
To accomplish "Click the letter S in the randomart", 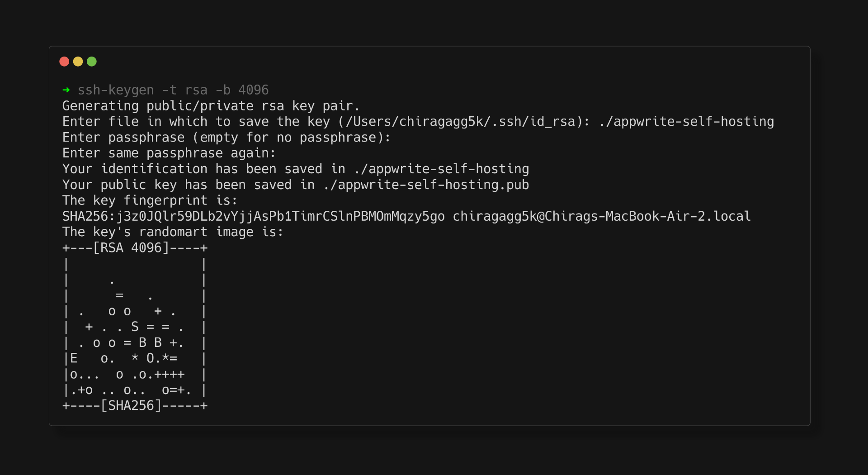I will tap(135, 327).
